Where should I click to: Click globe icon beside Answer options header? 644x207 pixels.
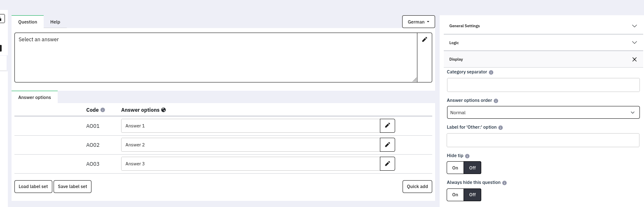(164, 110)
